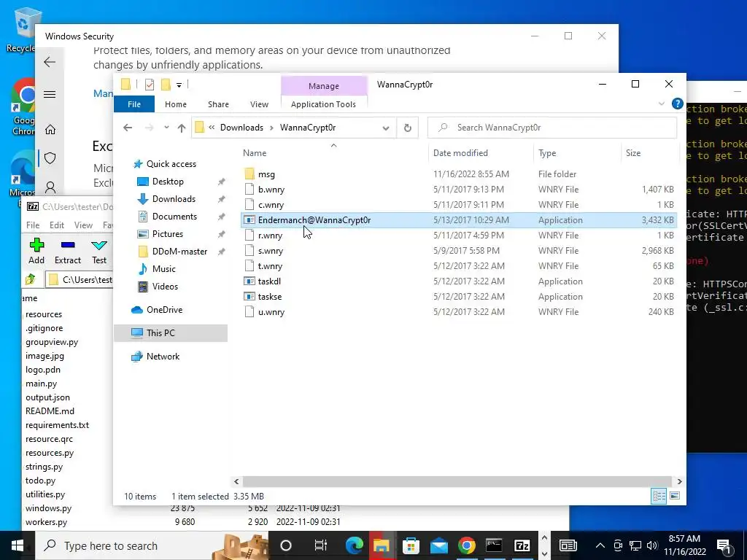Viewport: 747px width, 560px height.
Task: Expand the address bar history dropdown
Action: [x=386, y=128]
